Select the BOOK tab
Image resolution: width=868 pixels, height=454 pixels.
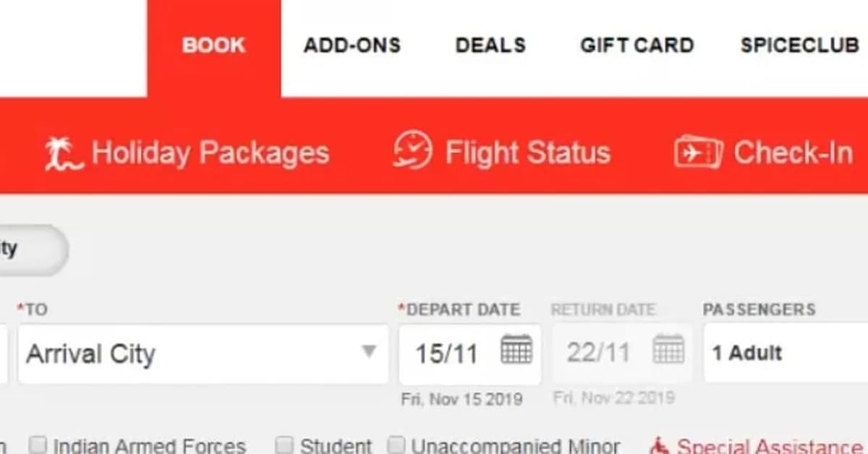213,45
